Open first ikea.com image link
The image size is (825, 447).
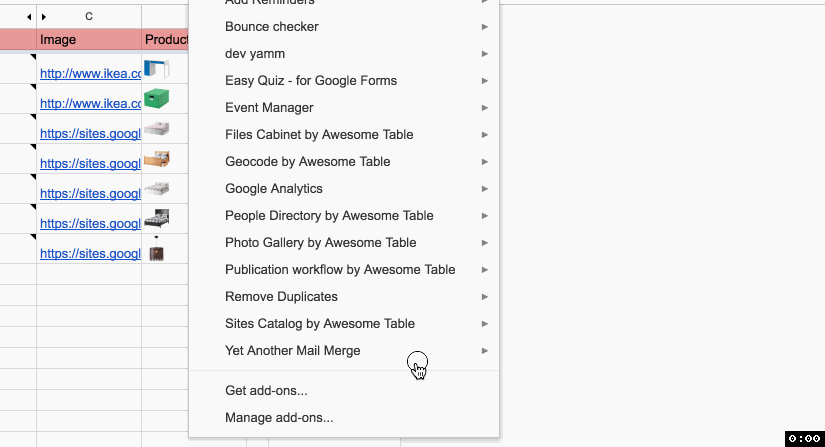[90, 73]
